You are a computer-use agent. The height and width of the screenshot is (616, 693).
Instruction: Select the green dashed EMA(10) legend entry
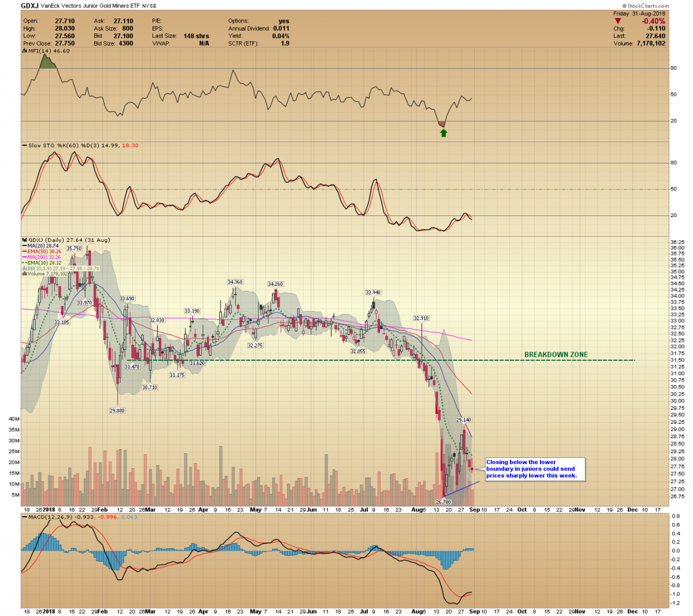coord(46,263)
